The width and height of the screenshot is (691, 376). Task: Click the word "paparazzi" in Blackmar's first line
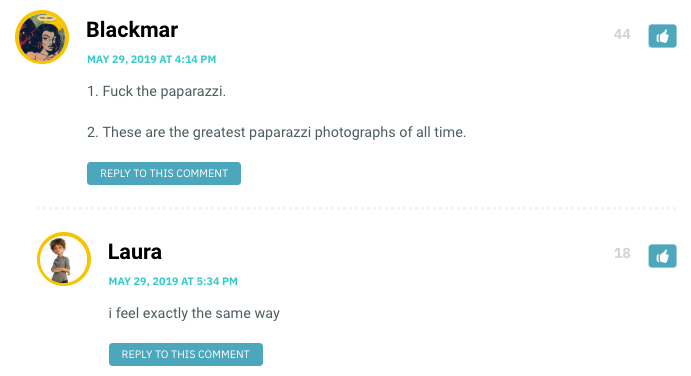[193, 92]
